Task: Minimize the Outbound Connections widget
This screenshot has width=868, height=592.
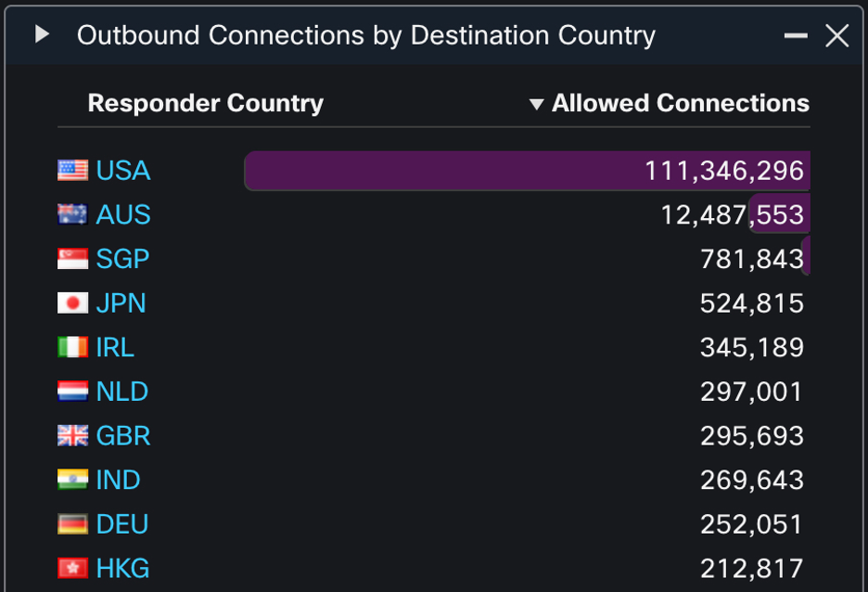Action: pos(796,36)
